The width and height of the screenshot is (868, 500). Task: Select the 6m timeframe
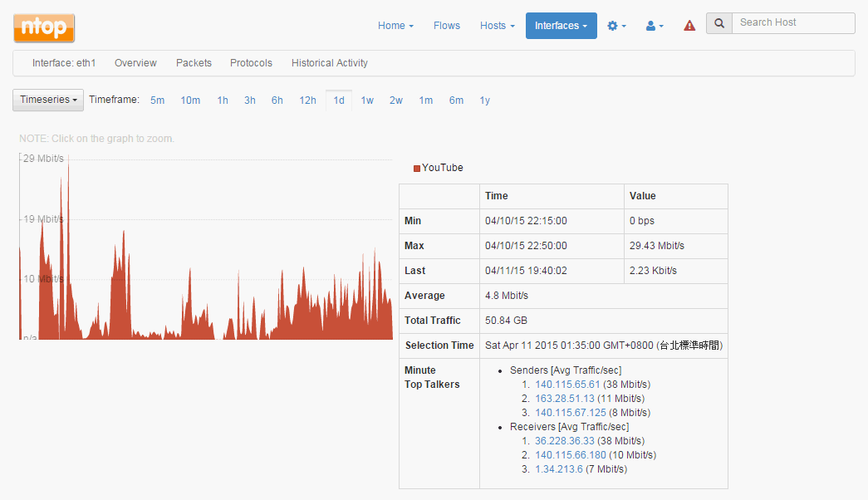(x=456, y=100)
